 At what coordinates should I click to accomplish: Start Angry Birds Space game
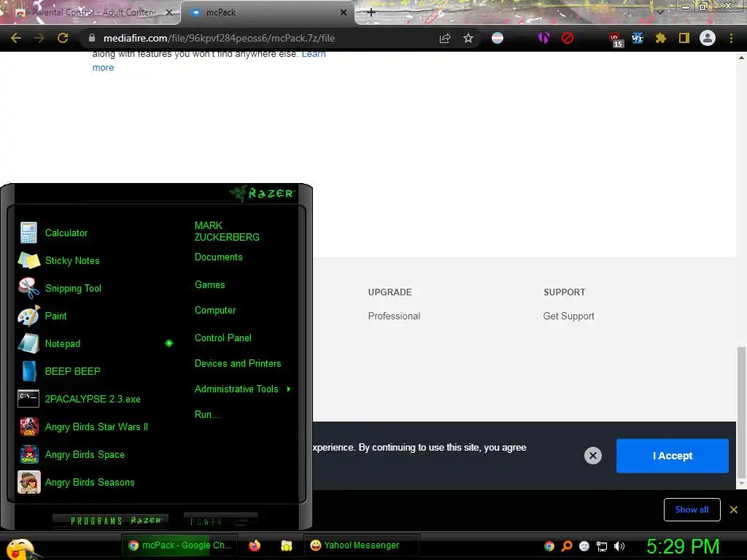[85, 454]
